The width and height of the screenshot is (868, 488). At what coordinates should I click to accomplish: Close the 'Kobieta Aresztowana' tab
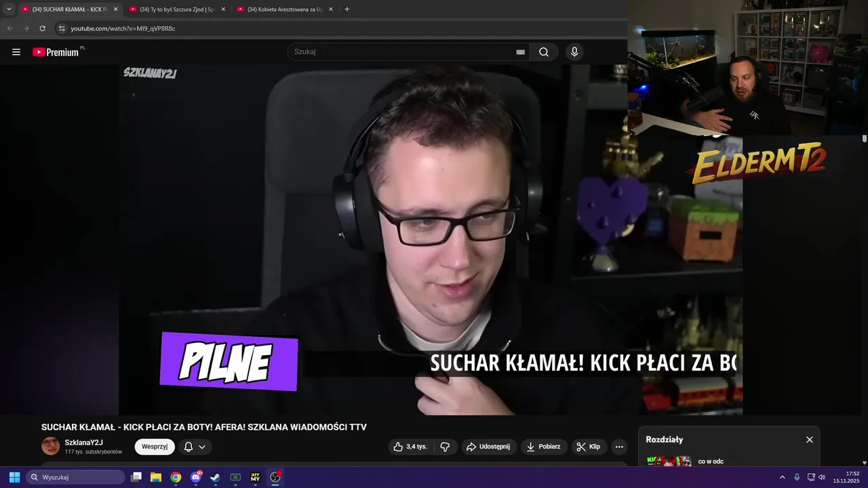coord(331,9)
